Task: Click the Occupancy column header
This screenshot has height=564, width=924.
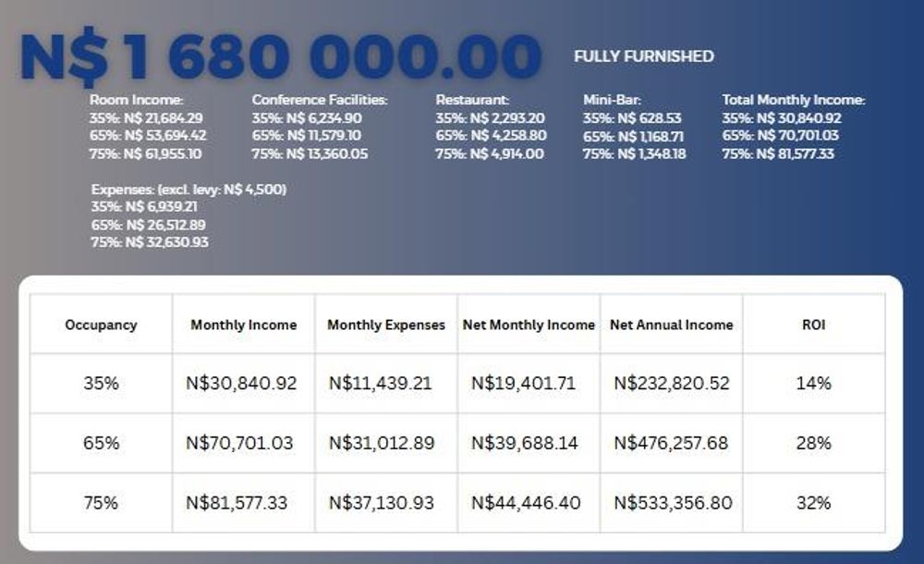Action: click(101, 325)
